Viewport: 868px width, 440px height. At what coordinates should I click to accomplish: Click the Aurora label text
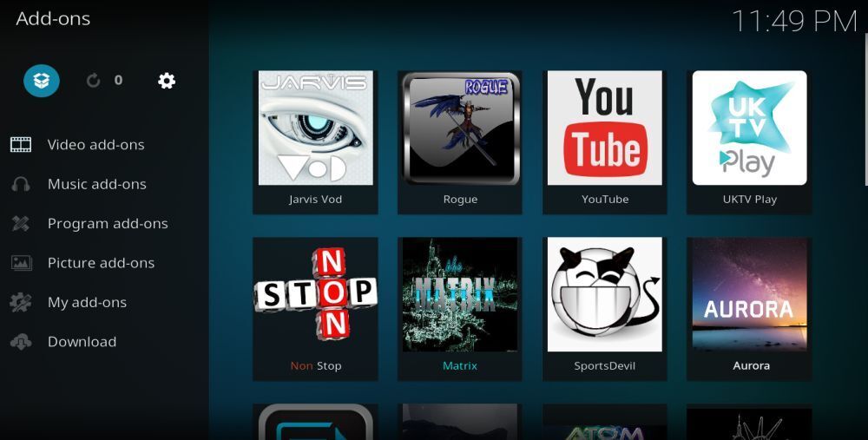751,366
